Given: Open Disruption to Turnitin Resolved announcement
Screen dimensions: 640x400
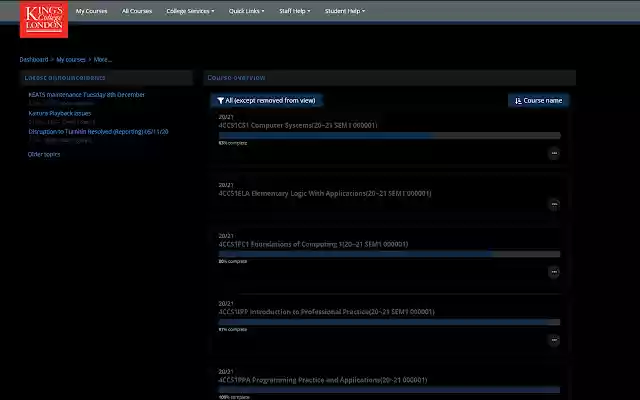Looking at the screenshot, I should point(98,132).
